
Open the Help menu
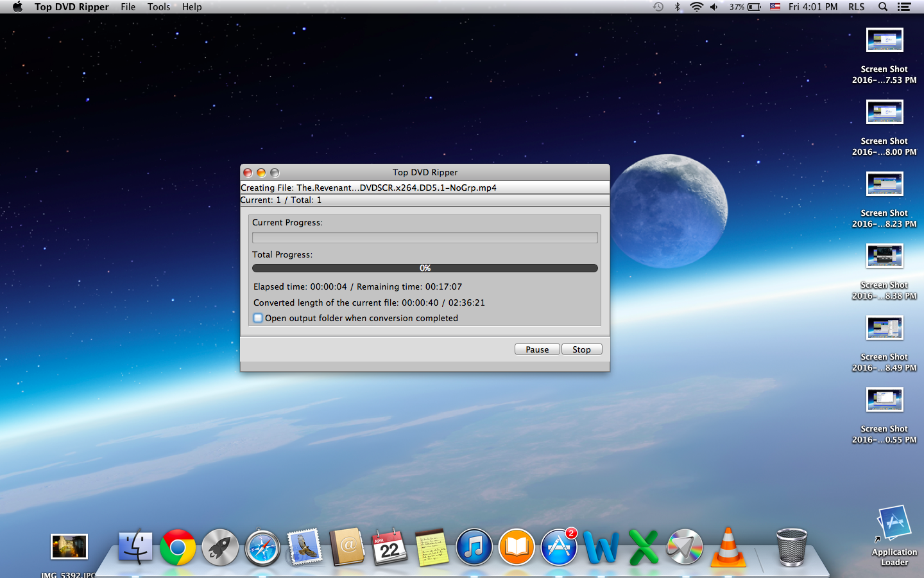[x=192, y=7]
